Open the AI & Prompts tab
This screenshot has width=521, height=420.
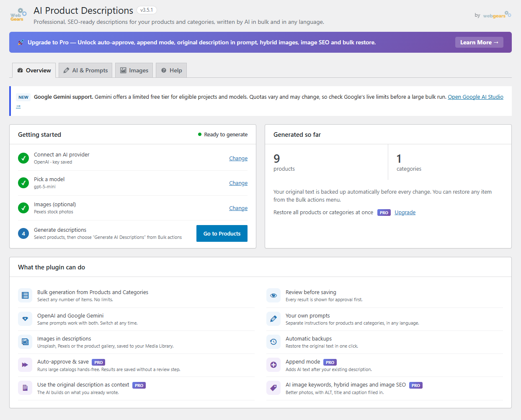pyautogui.click(x=85, y=70)
